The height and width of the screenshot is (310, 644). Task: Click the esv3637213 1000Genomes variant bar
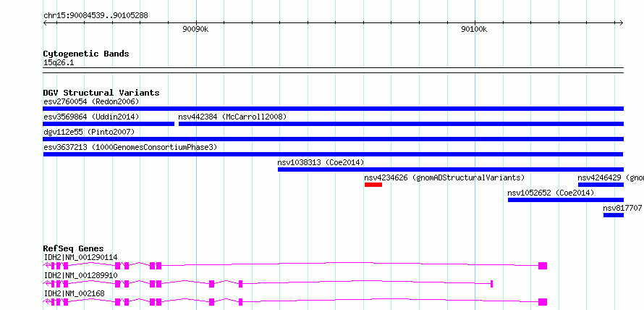tap(333, 154)
